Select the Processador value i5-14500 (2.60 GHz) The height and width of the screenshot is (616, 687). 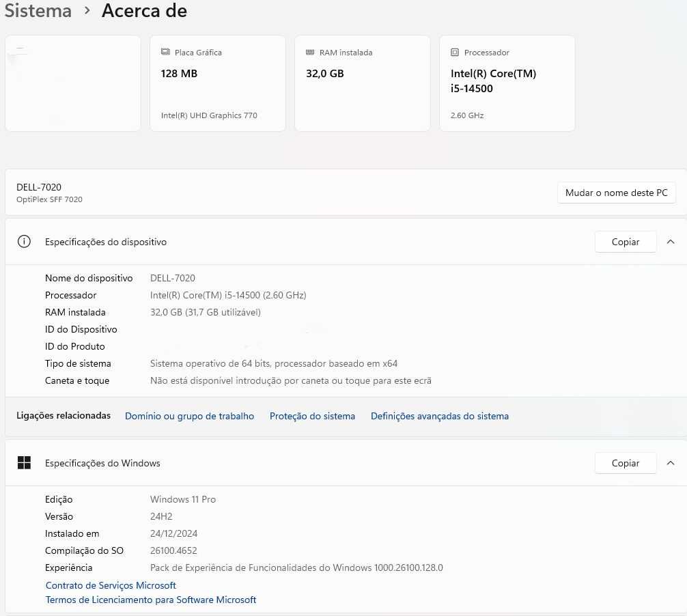[228, 295]
